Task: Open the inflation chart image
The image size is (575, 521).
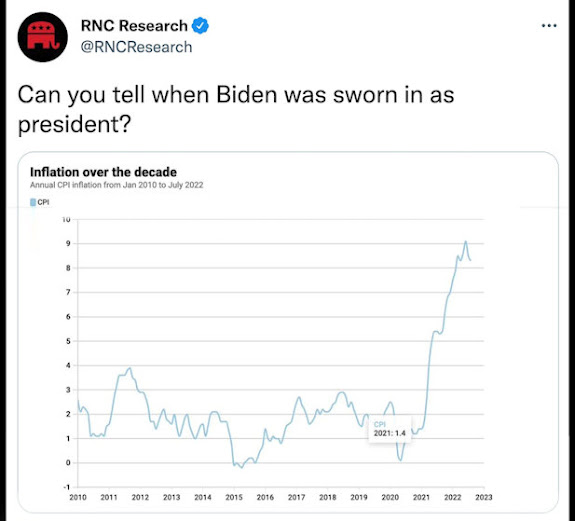Action: [x=288, y=332]
